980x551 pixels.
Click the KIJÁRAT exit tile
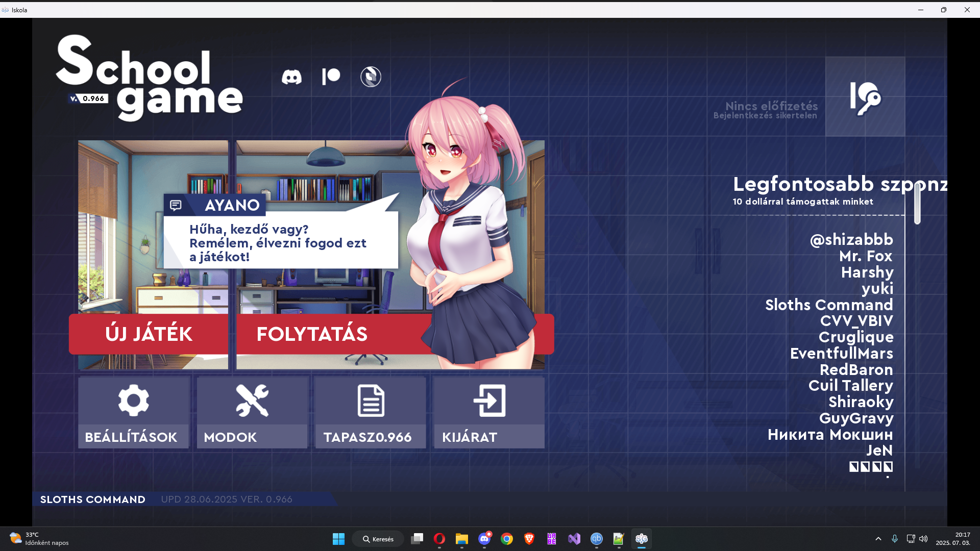pyautogui.click(x=489, y=413)
